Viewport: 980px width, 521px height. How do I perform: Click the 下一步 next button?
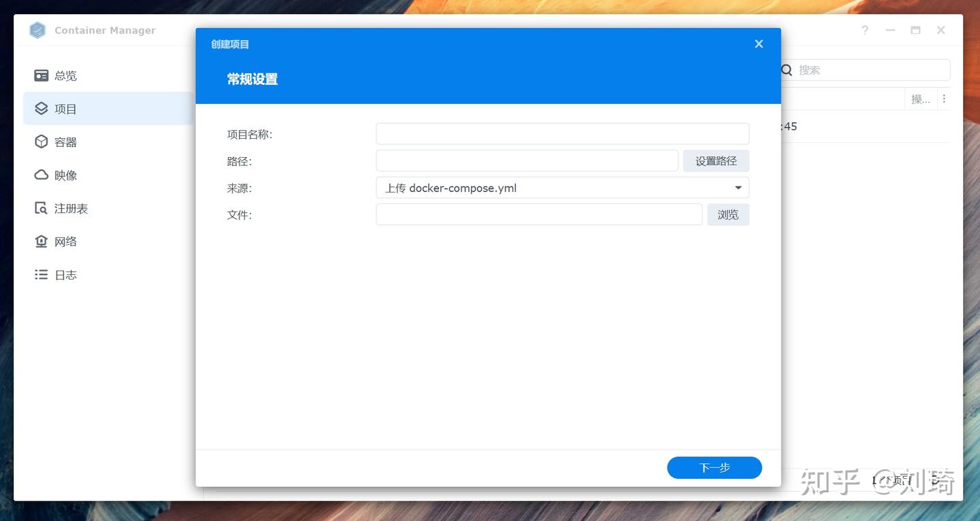pyautogui.click(x=714, y=467)
